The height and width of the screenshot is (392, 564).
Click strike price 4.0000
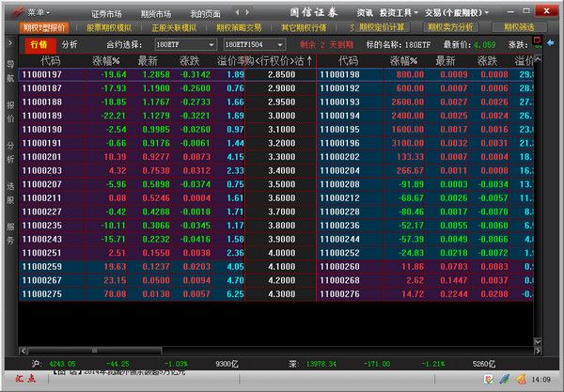pyautogui.click(x=281, y=253)
